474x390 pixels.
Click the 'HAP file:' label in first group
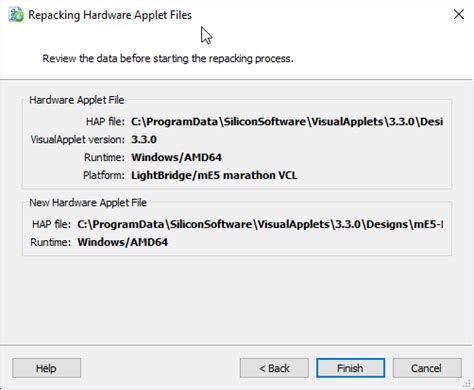tap(105, 122)
